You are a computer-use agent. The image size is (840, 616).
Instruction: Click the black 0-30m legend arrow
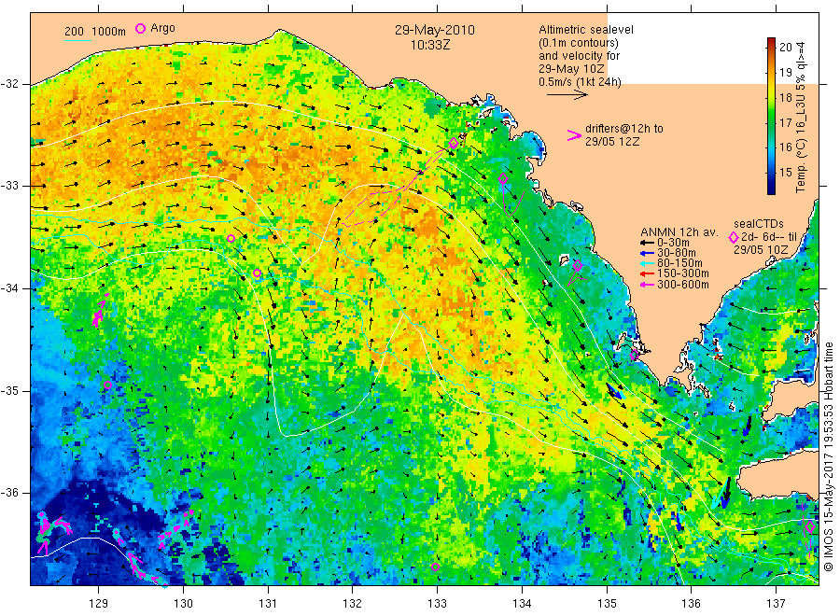(648, 243)
